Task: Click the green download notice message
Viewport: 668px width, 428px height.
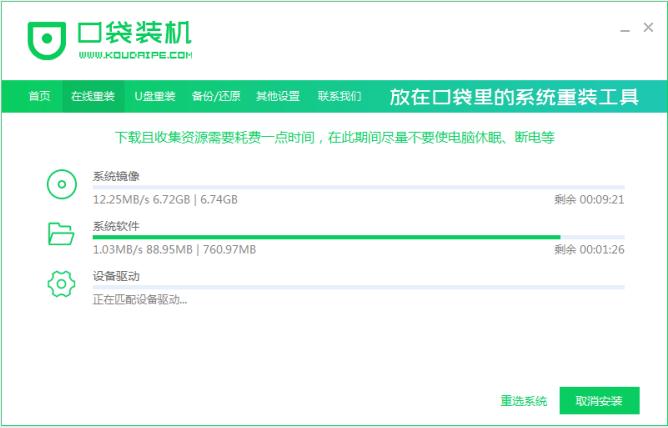Action: [334, 137]
